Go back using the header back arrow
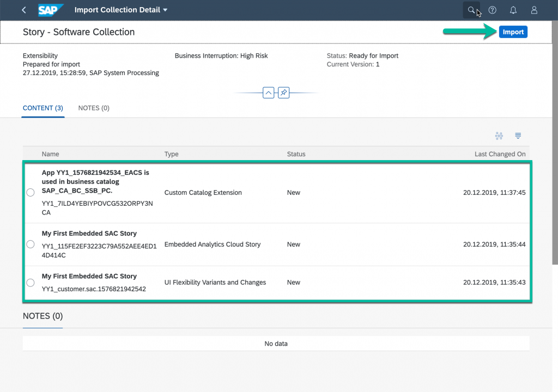The height and width of the screenshot is (392, 558). coord(24,10)
